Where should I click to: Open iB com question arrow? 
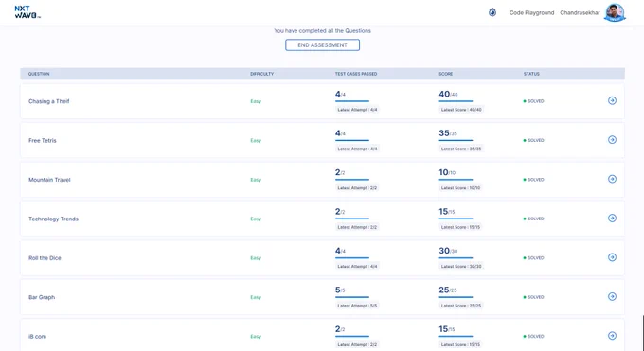point(612,336)
